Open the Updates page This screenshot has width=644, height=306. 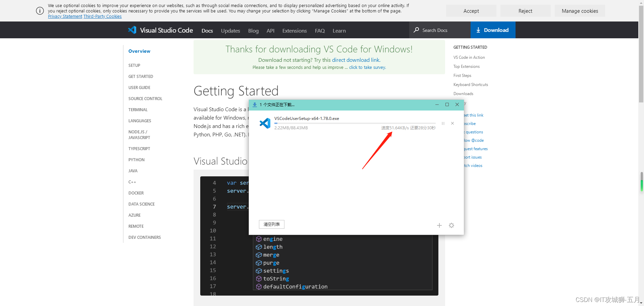[x=230, y=31]
